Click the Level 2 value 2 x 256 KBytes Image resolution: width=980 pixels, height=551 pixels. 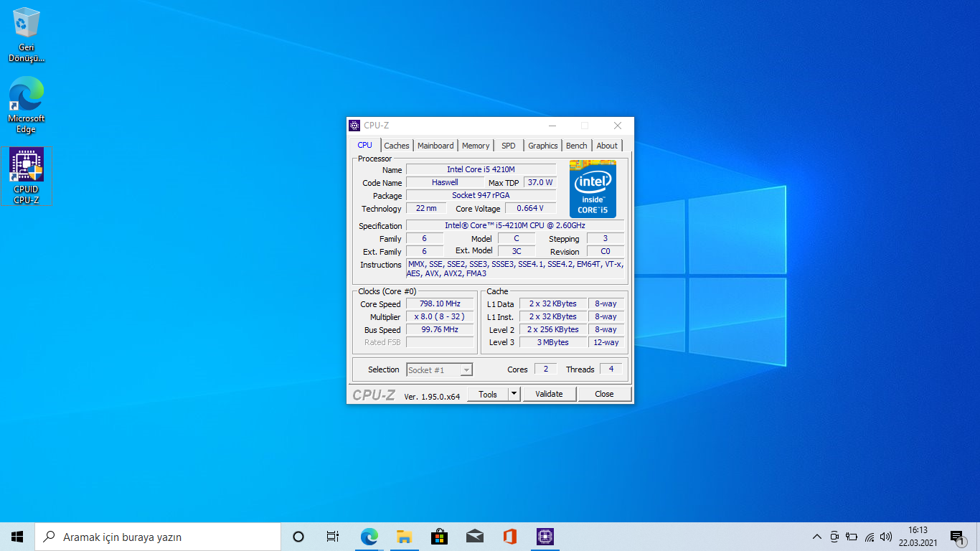point(552,329)
